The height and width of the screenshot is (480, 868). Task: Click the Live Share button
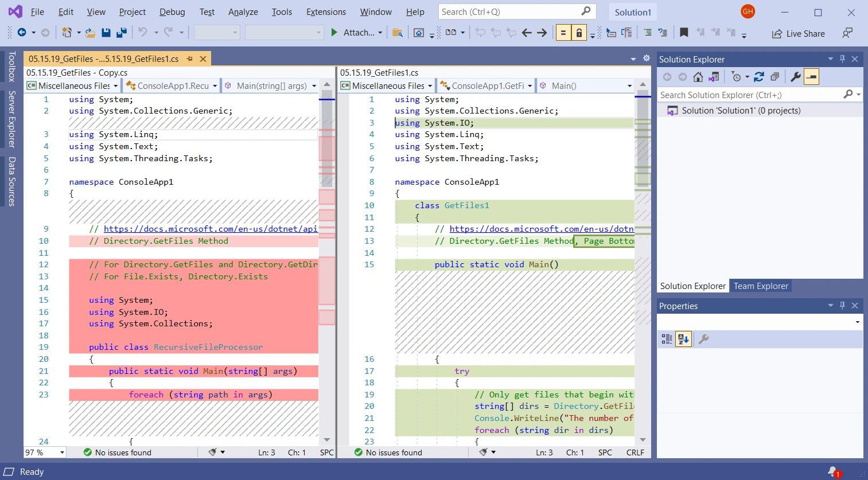tap(798, 33)
